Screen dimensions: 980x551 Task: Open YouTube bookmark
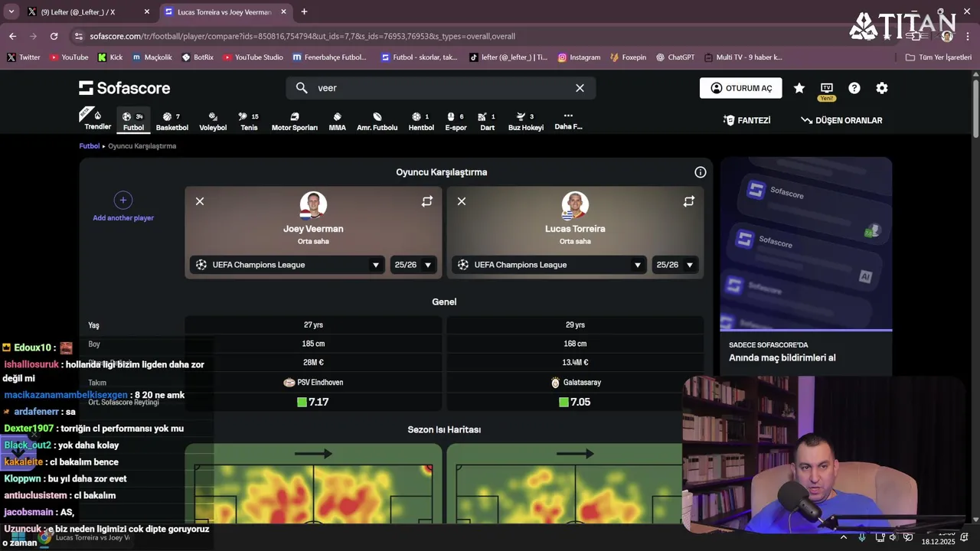(x=69, y=57)
